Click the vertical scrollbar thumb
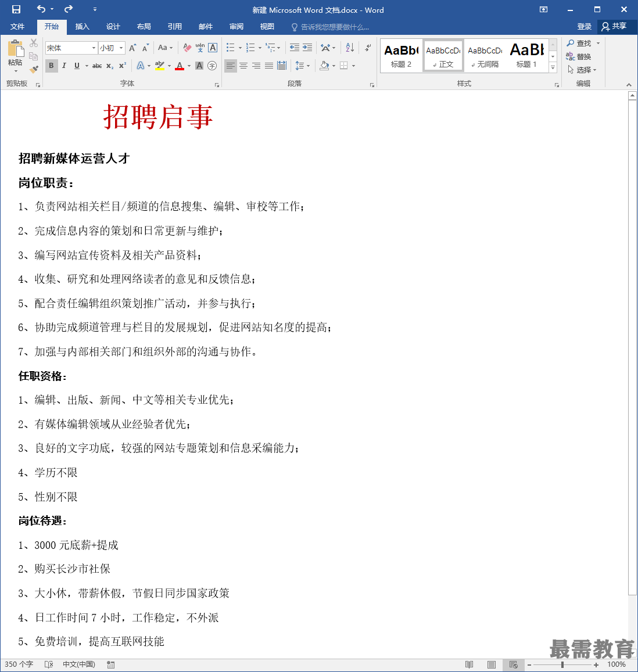The width and height of the screenshot is (638, 672). click(632, 347)
